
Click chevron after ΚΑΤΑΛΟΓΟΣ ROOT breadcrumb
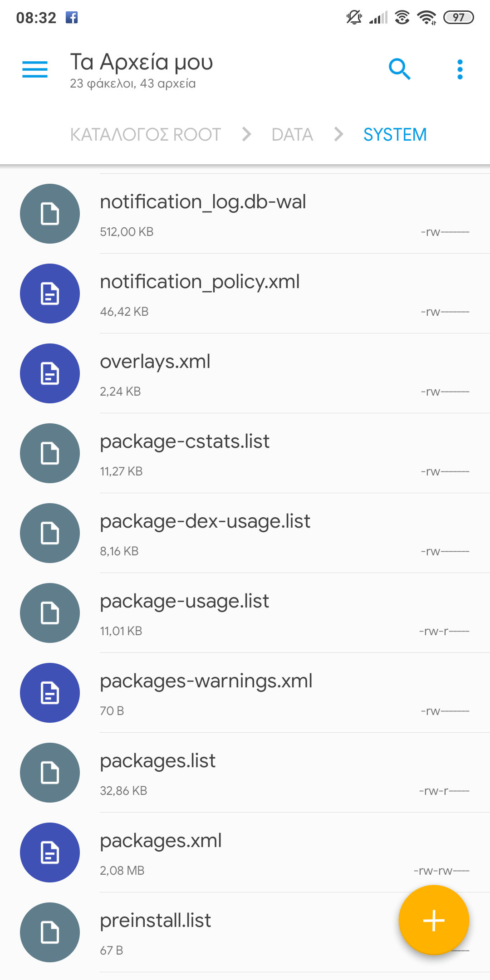(x=246, y=134)
